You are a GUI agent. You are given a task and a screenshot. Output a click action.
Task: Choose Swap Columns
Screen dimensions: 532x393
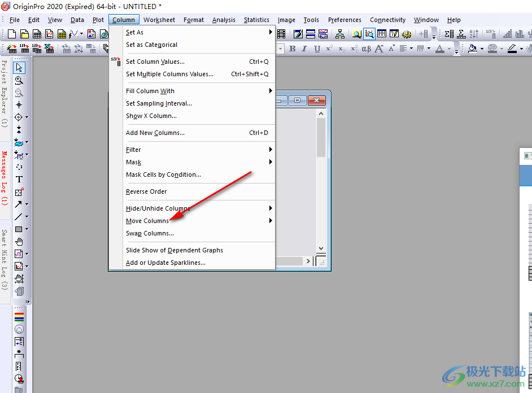click(199, 233)
